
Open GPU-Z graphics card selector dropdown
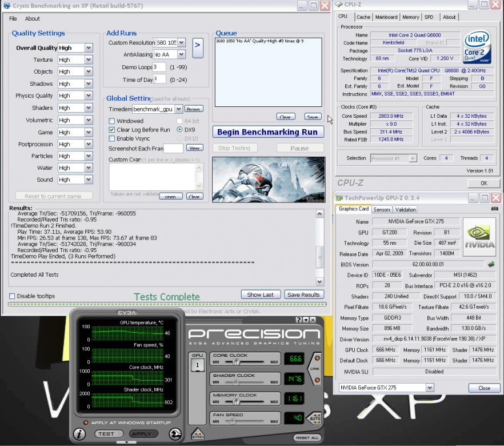pyautogui.click(x=430, y=388)
